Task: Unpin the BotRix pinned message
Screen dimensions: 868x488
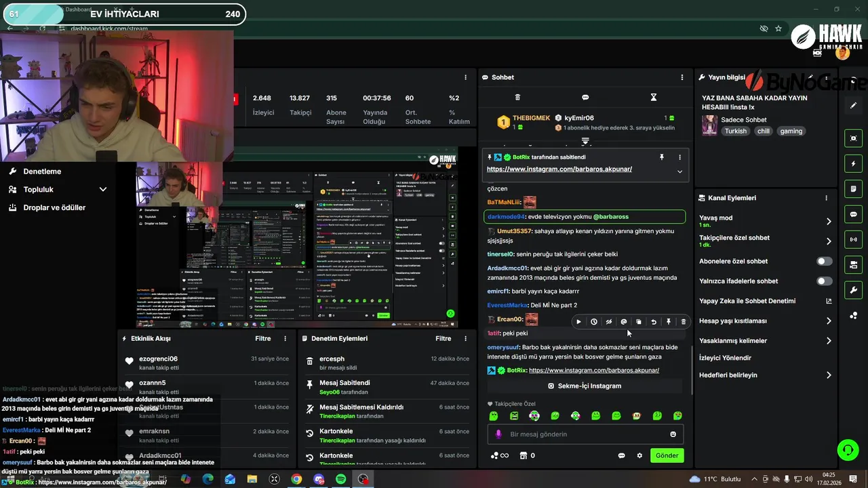Action: click(x=662, y=157)
